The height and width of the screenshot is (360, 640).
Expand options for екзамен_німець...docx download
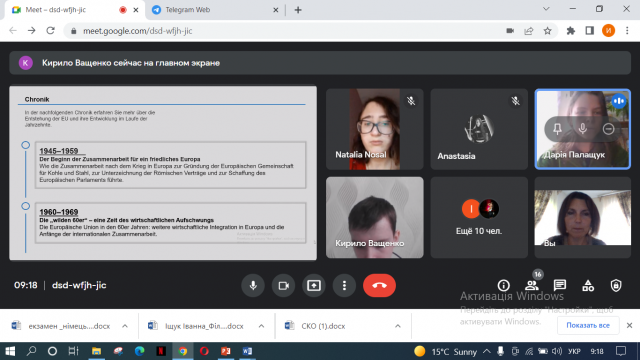tap(125, 326)
